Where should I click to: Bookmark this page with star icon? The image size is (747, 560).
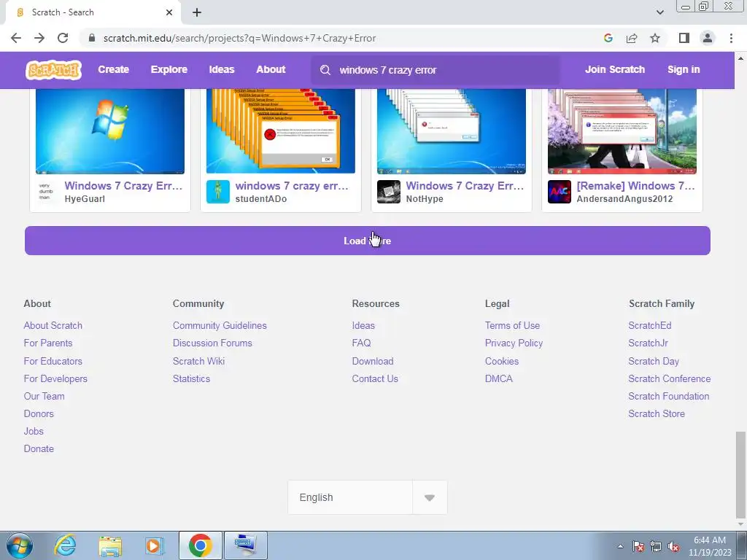coord(655,38)
